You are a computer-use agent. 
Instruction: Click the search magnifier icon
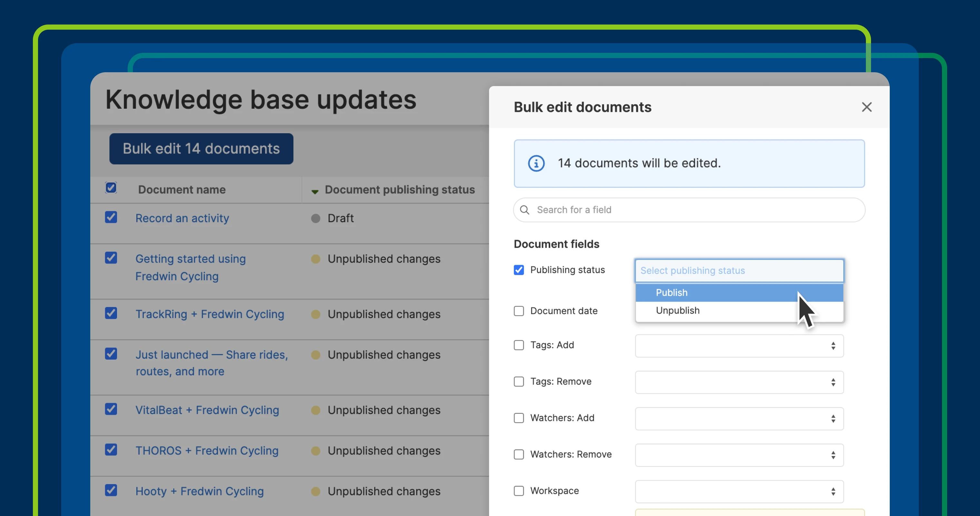(524, 210)
